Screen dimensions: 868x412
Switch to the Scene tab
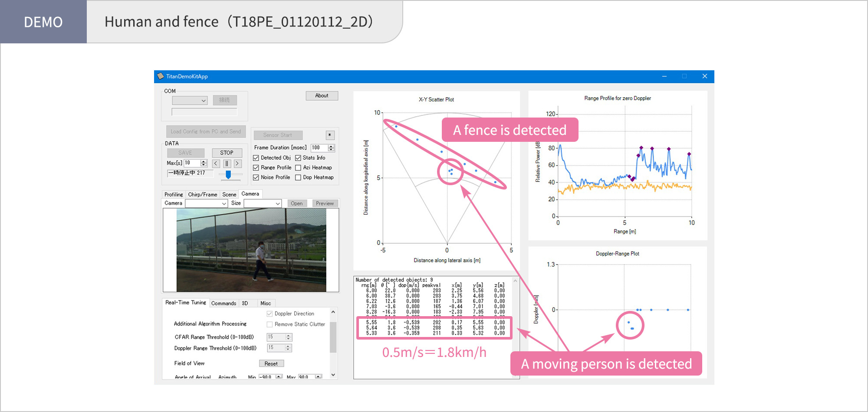[x=229, y=195]
